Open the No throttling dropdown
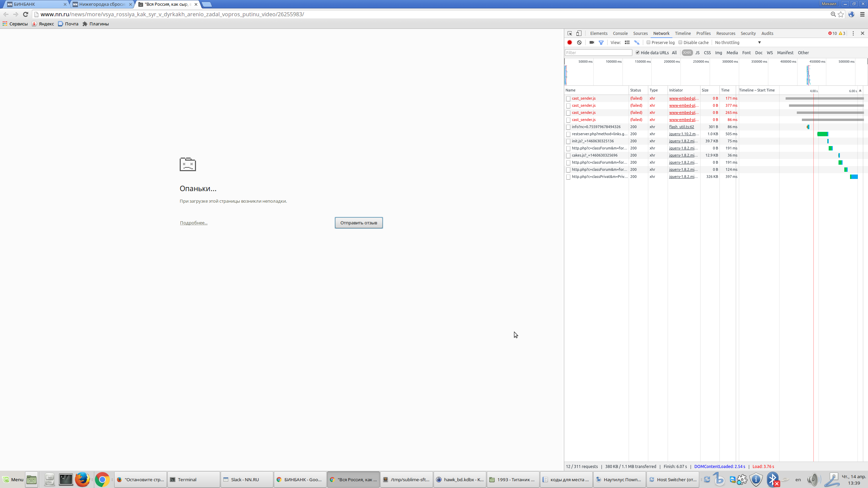868x488 pixels. coord(738,42)
